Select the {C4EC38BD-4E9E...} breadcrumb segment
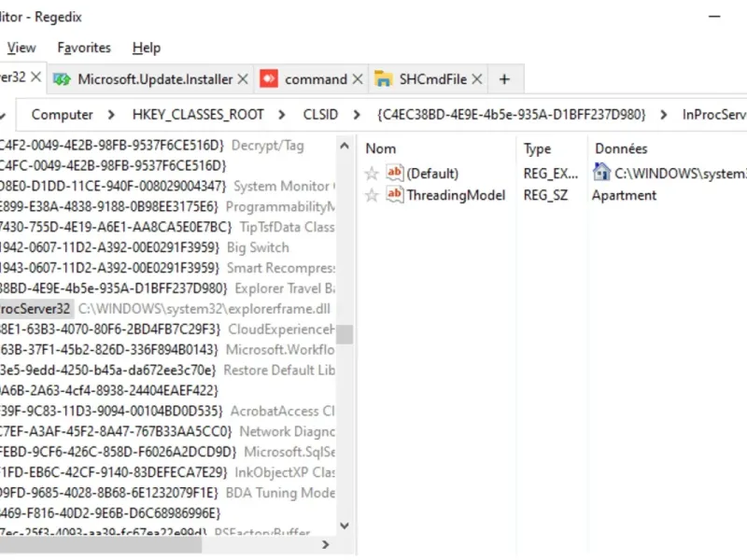 [x=512, y=115]
